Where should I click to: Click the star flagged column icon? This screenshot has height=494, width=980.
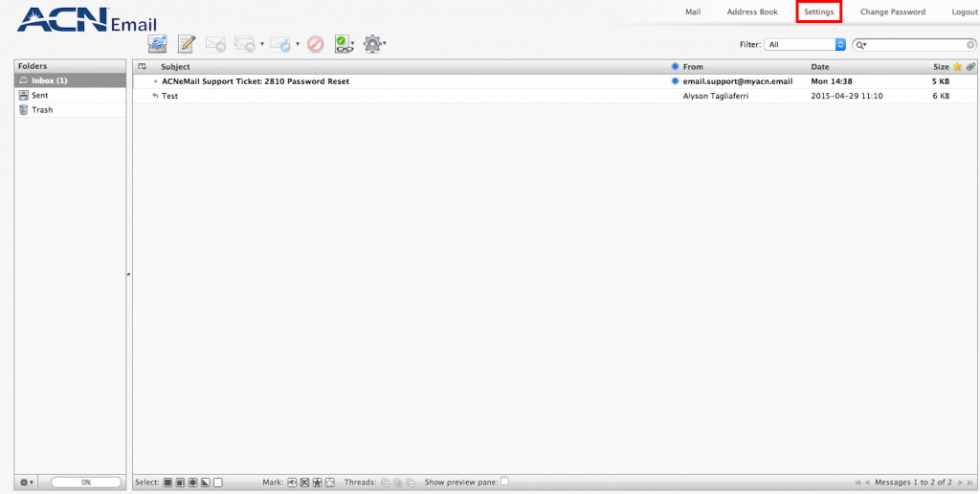point(957,67)
